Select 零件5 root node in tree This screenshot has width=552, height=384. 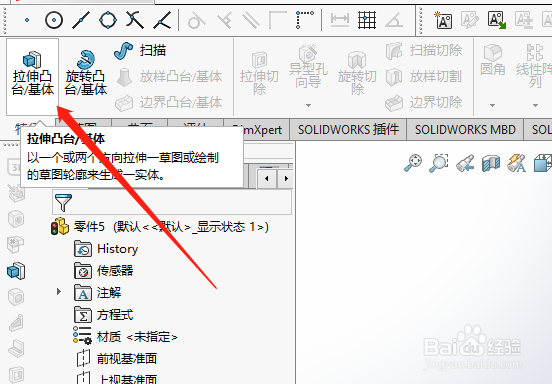[161, 227]
